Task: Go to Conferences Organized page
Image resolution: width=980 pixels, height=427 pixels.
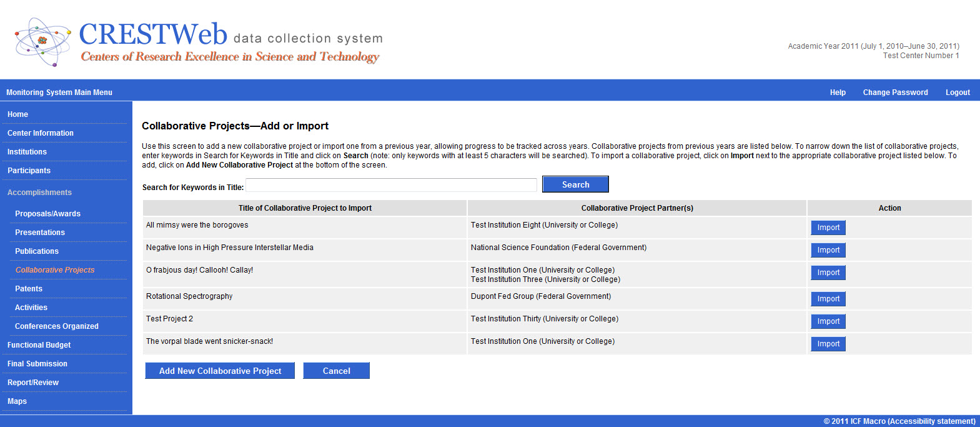Action: (57, 326)
